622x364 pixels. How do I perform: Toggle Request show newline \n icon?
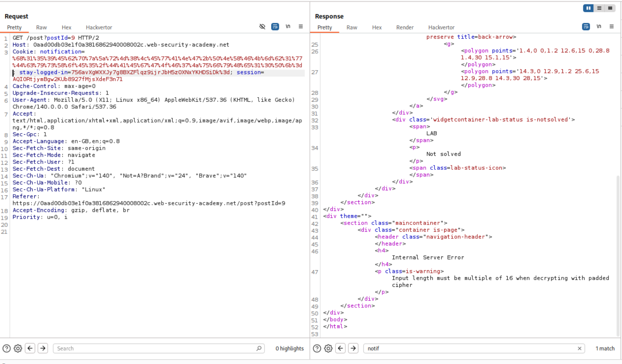288,26
